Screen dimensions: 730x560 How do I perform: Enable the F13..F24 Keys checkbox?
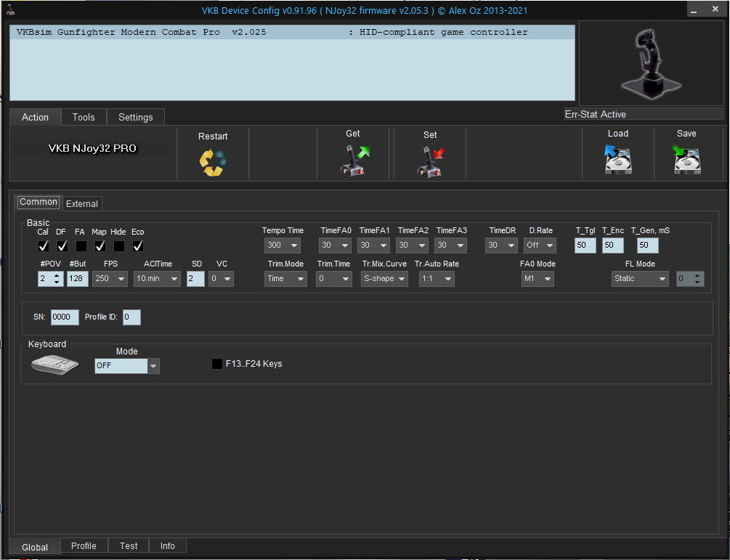click(x=217, y=364)
